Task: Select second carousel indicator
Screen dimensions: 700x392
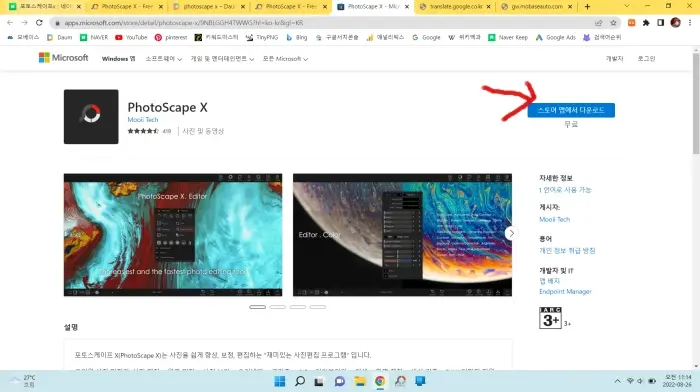Action: click(278, 307)
